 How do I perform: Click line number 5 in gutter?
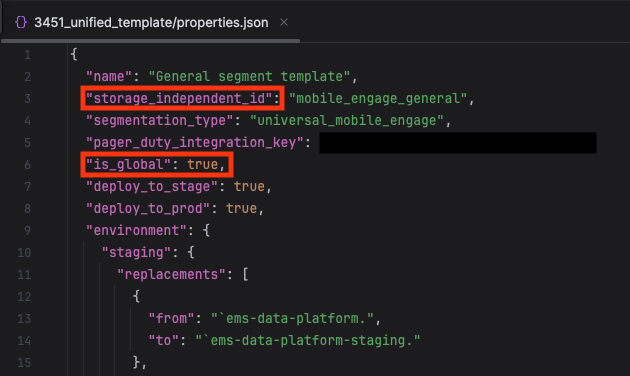[x=27, y=143]
